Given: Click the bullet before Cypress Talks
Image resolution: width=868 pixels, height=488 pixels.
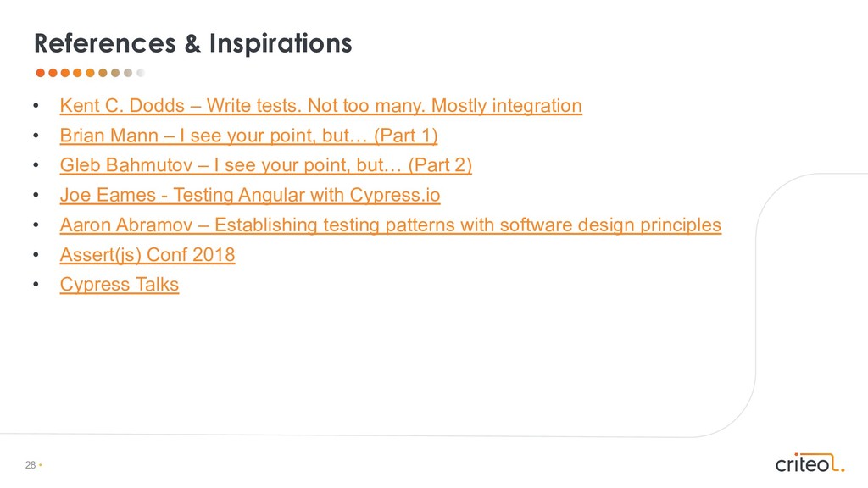Looking at the screenshot, I should 36,286.
